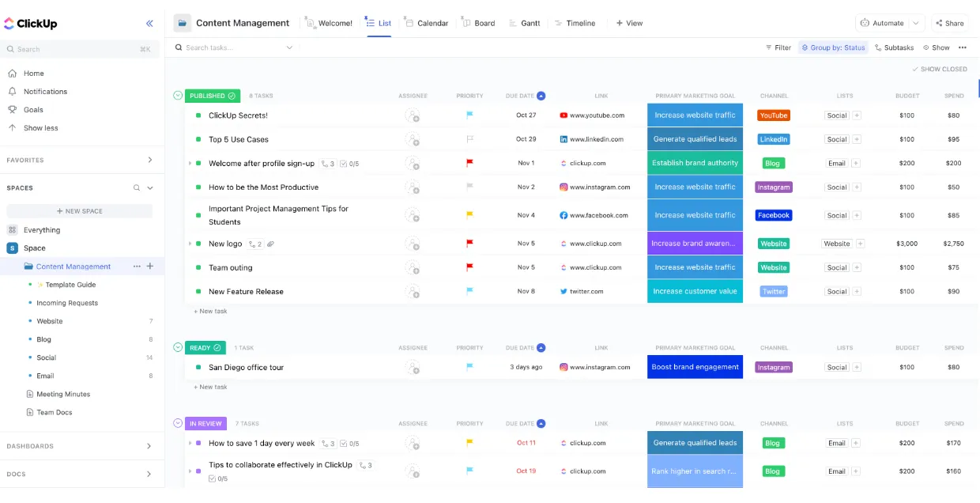This screenshot has width=980, height=503.
Task: Expand the Docs section
Action: (149, 475)
